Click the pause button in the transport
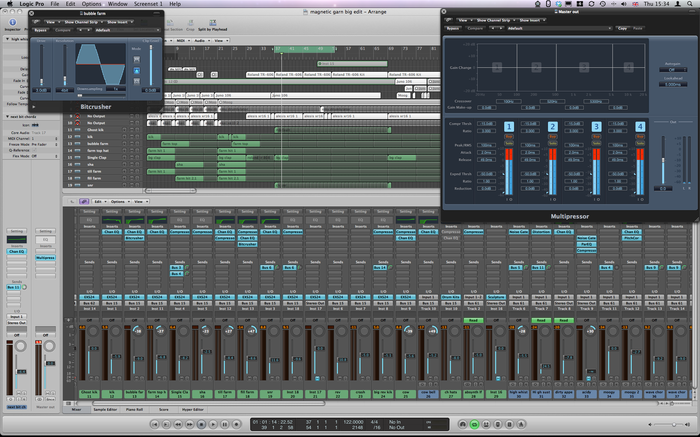The width and height of the screenshot is (700, 437). tap(225, 424)
